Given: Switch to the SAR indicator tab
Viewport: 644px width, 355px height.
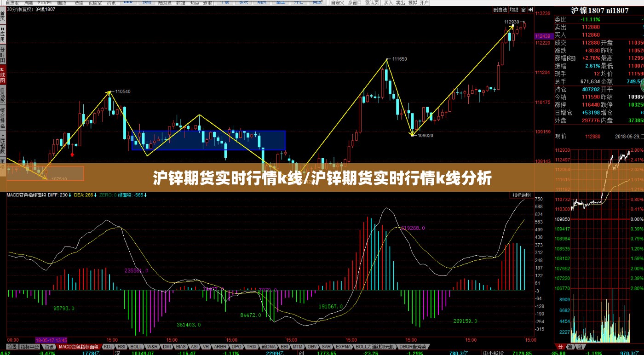Looking at the screenshot, I should click(x=326, y=346).
